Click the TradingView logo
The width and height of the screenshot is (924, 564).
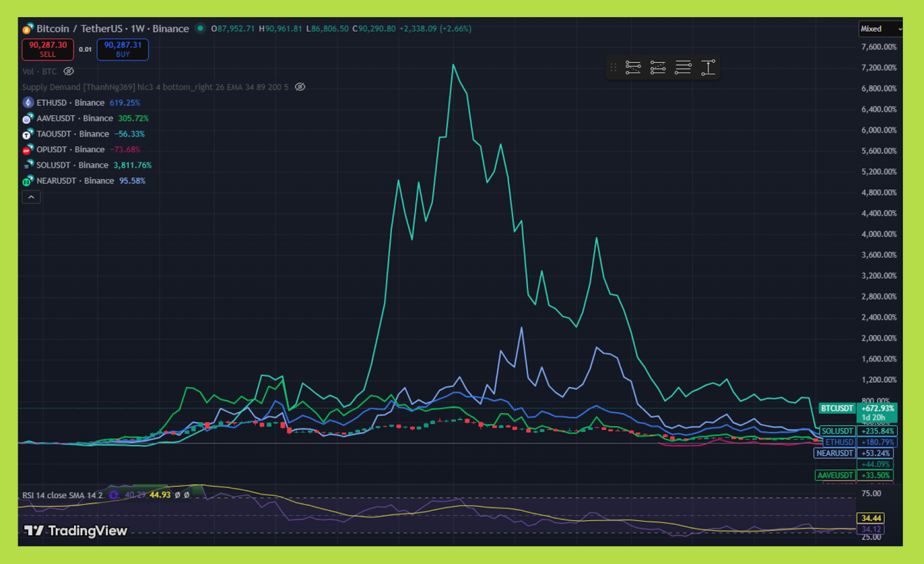[x=76, y=531]
